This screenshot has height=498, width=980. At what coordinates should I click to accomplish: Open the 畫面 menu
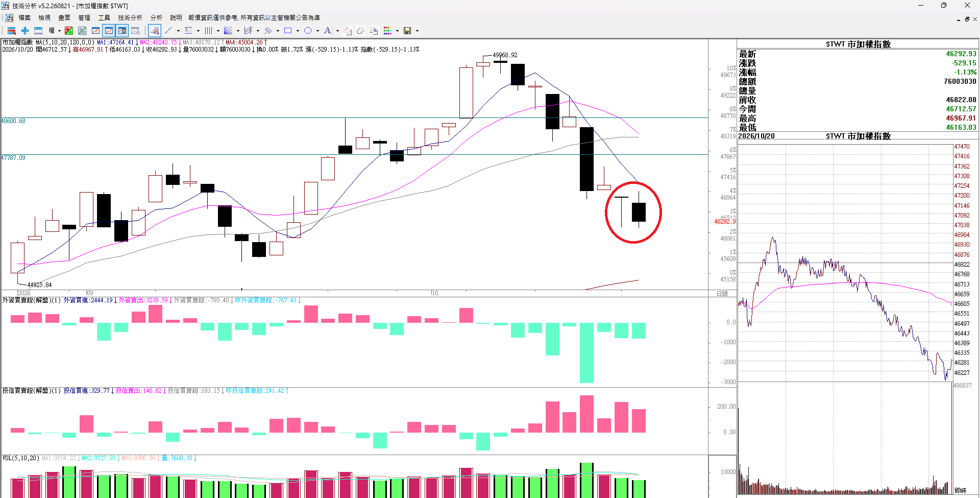pos(64,18)
